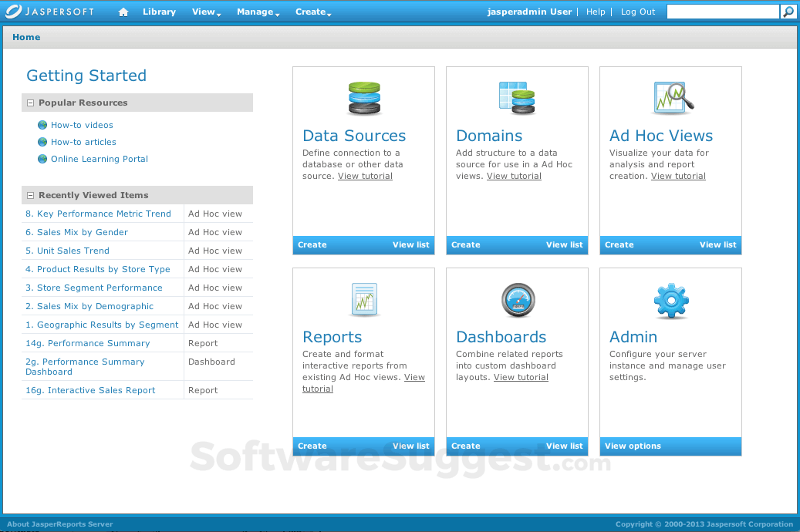The height and width of the screenshot is (532, 800).
Task: Open the Create dropdown menu
Action: pyautogui.click(x=311, y=12)
